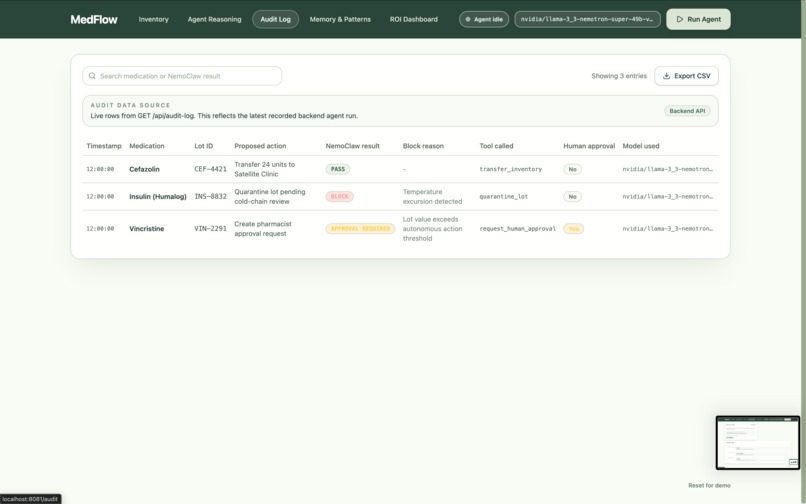This screenshot has height=504, width=806.
Task: Select the Insulin (Humalog) medication cell
Action: (x=158, y=196)
